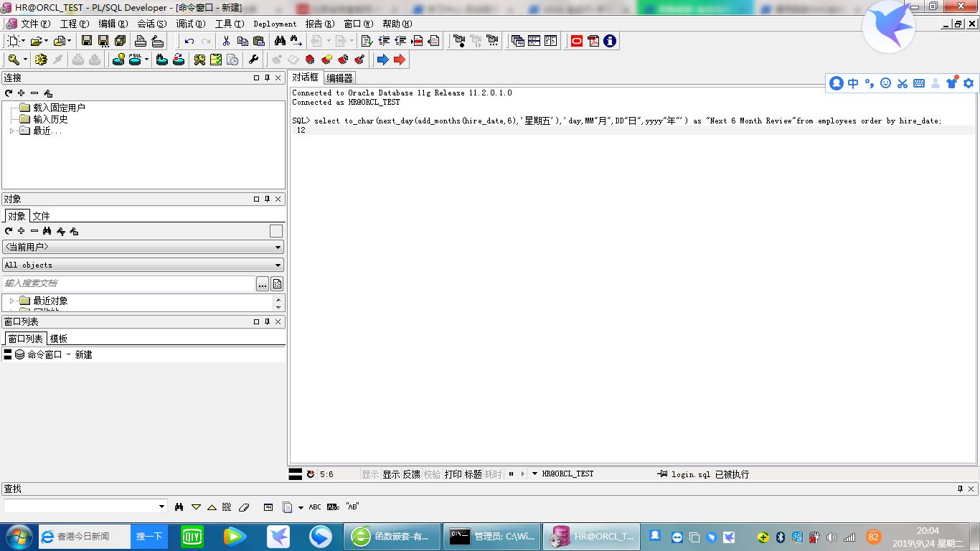Toggle the 反馈 option in status bar
980x551 pixels.
412,474
